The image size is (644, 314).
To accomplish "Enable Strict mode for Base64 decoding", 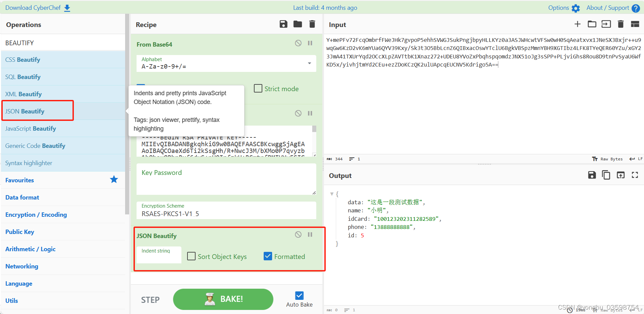I will point(258,88).
